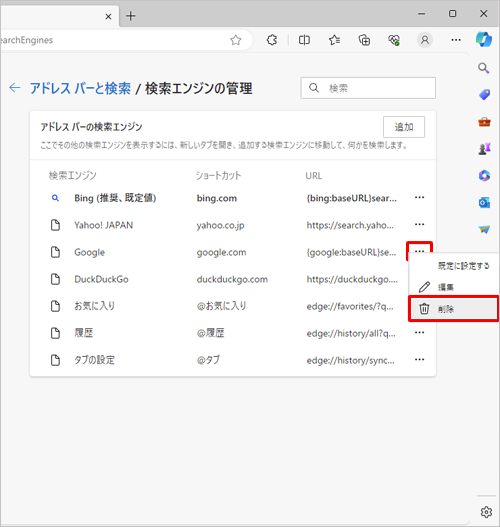The width and height of the screenshot is (500, 527).
Task: Open more actions for 履歴 row
Action: point(419,333)
